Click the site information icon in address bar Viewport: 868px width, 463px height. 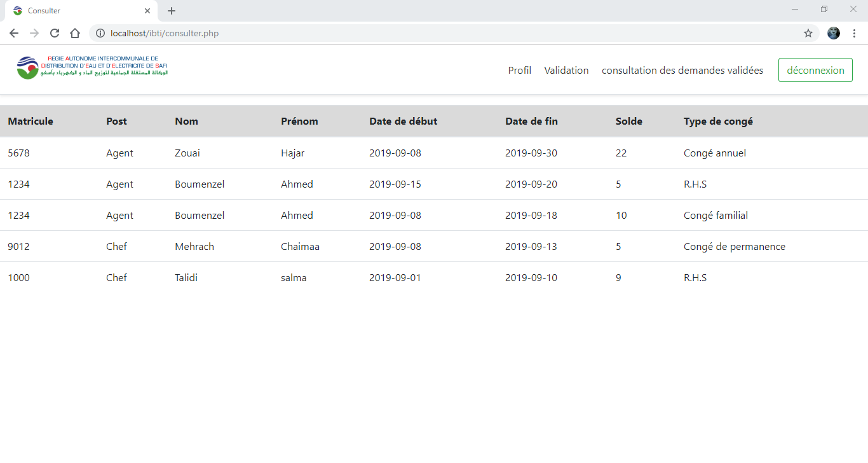click(x=100, y=33)
